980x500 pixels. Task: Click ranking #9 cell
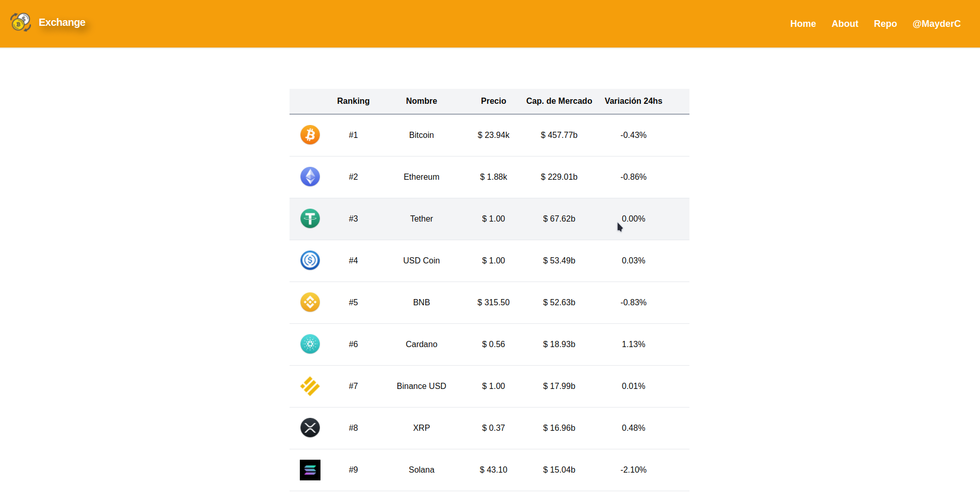354,470
